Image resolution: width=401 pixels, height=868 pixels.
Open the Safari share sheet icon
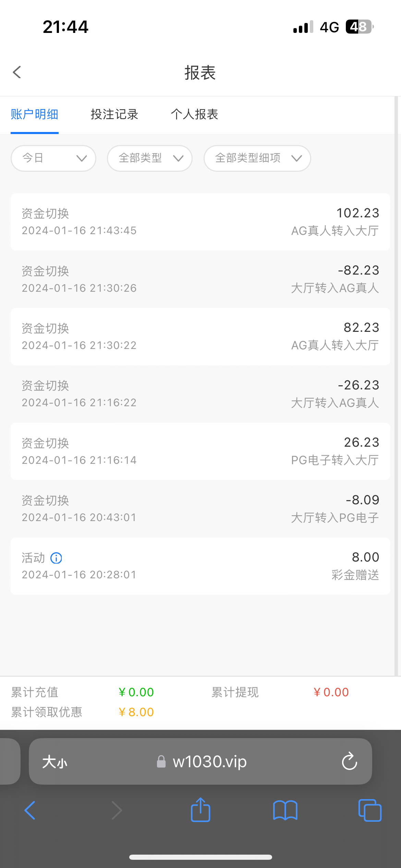click(x=200, y=810)
